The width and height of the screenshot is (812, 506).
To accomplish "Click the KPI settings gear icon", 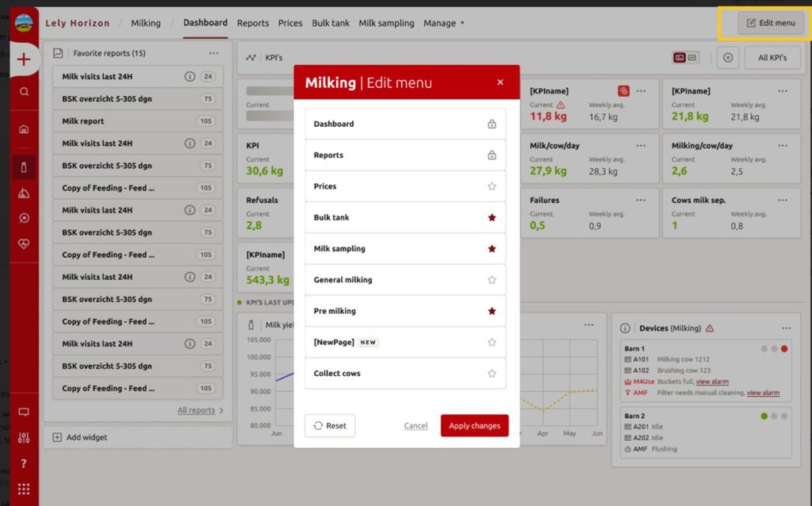I will (728, 57).
